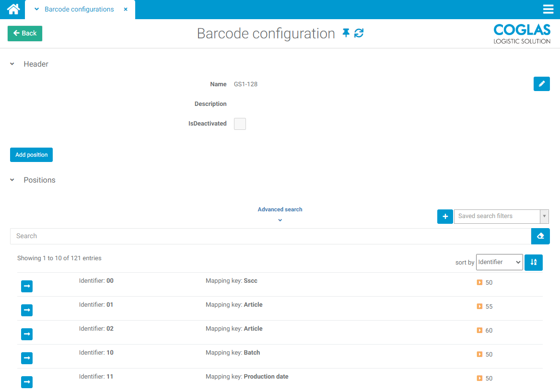Enable the IsDeactivated checkbox
The width and height of the screenshot is (560, 392).
[x=240, y=124]
